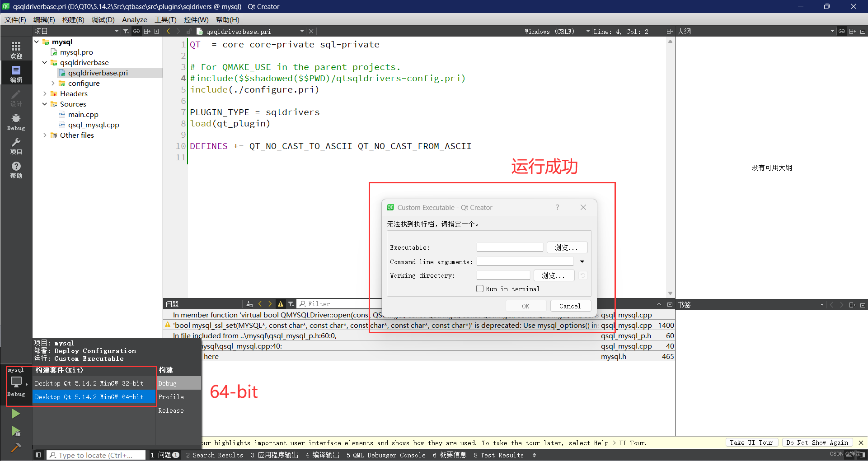Open the 欢迎 (Welcome) mode
This screenshot has height=461, width=868.
pos(16,50)
